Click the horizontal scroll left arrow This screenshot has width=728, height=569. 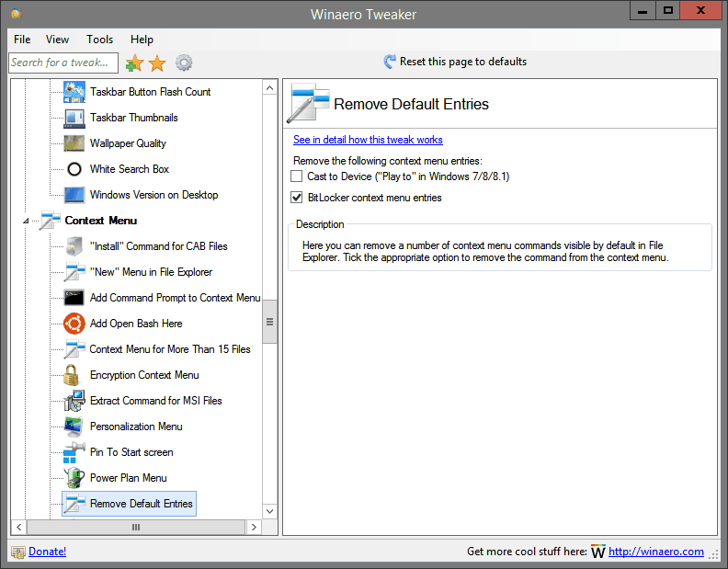click(19, 528)
